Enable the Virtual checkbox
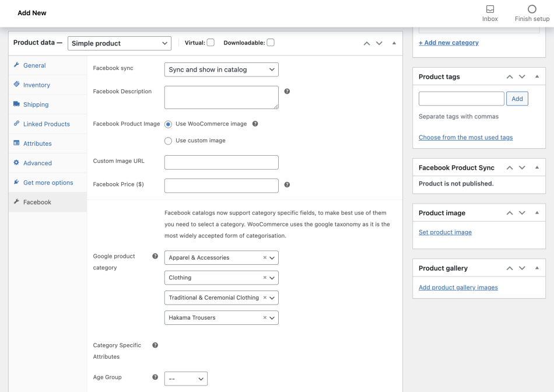The width and height of the screenshot is (554, 392). click(x=211, y=43)
